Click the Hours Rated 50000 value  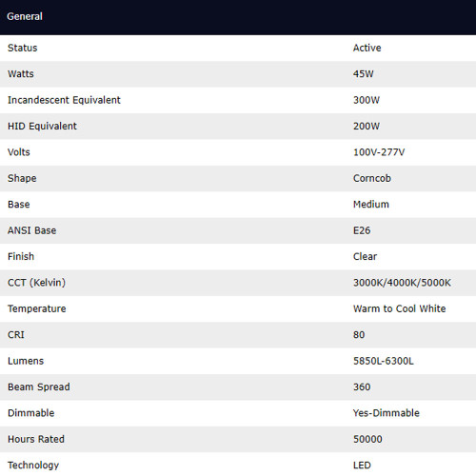[x=367, y=439]
